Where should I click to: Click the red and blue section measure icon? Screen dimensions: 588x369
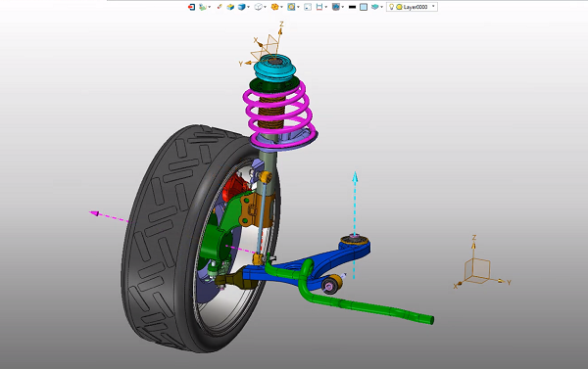point(319,7)
